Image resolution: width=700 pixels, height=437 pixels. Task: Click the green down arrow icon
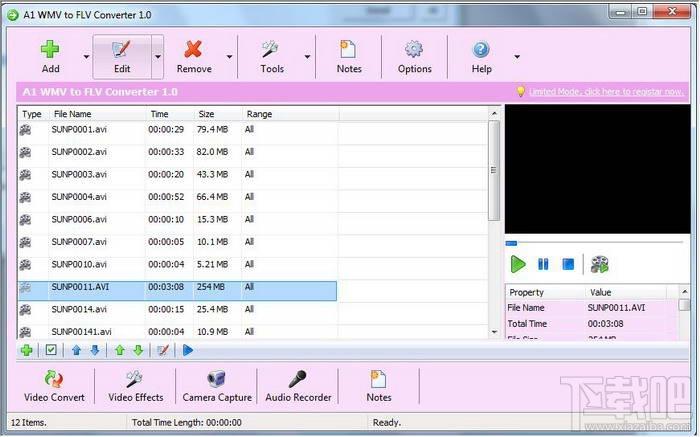(138, 350)
